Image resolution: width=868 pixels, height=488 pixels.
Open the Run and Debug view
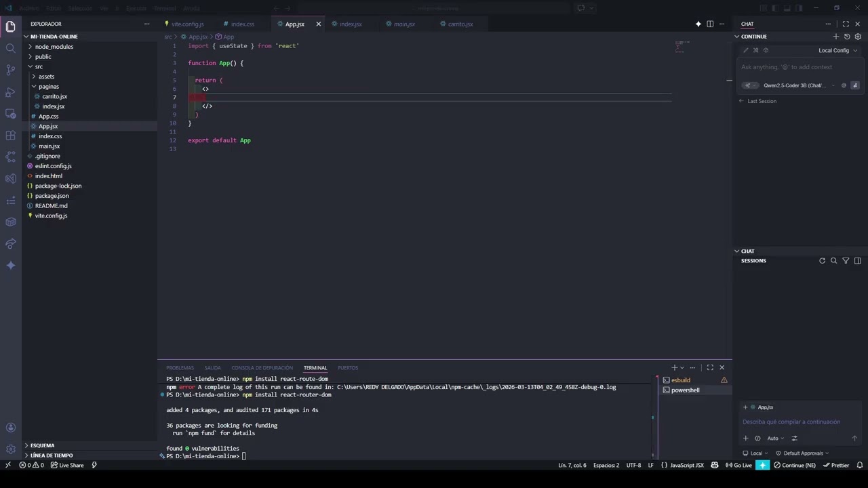click(10, 91)
